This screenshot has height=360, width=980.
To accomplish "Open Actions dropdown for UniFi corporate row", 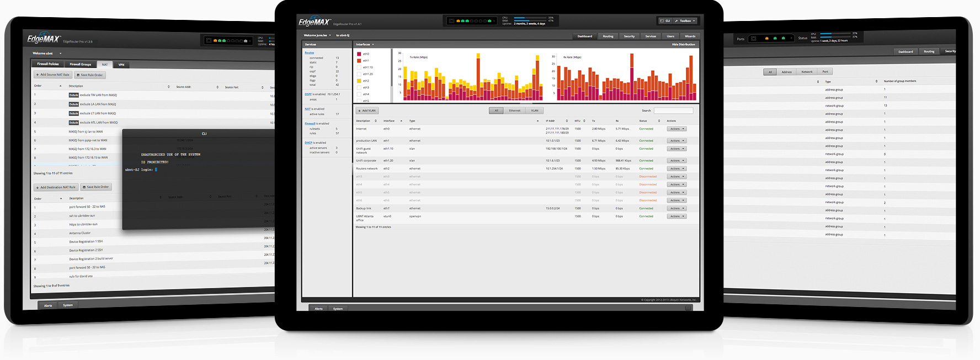I will pos(677,161).
